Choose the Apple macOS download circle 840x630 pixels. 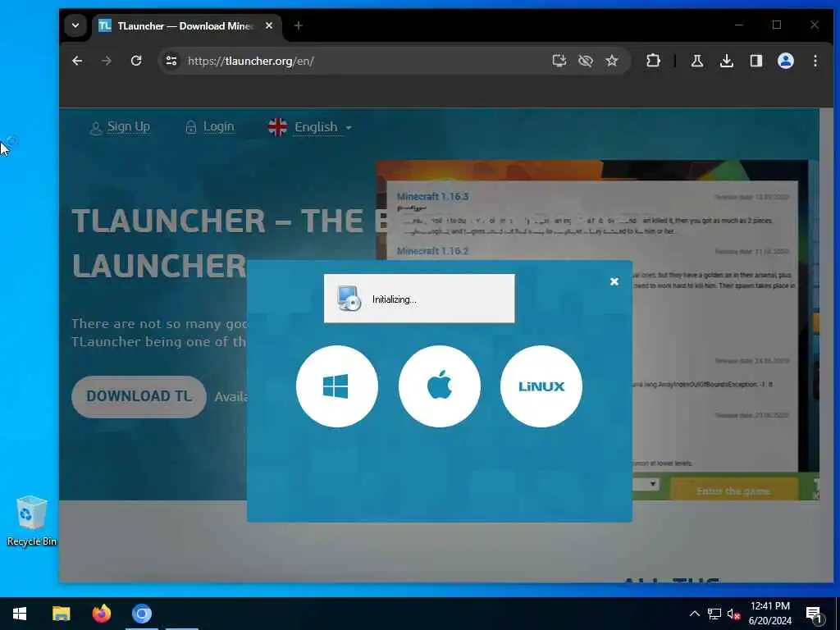tap(440, 386)
